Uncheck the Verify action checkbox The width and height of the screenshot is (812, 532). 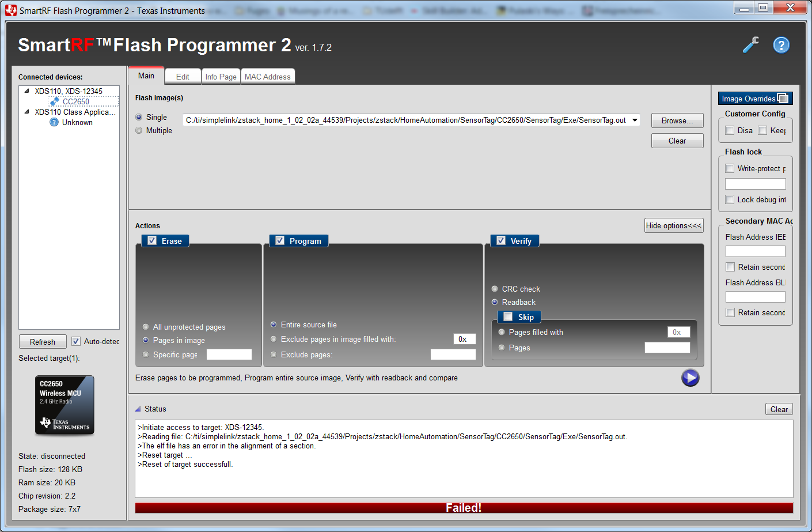click(x=501, y=240)
